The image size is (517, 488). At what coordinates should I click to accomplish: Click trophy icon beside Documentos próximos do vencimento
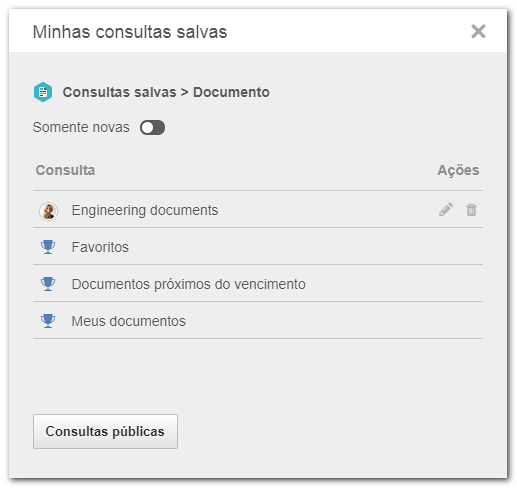pos(48,284)
